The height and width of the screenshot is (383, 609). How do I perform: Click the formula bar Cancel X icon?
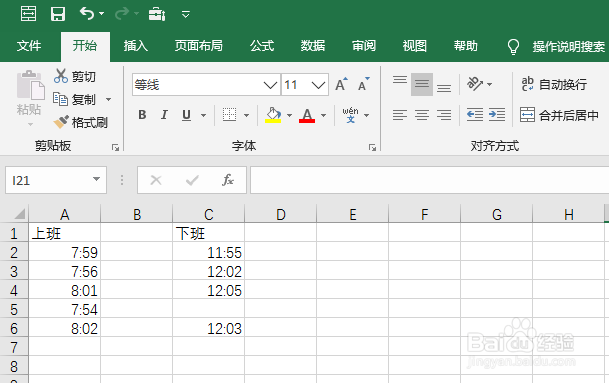click(x=156, y=180)
